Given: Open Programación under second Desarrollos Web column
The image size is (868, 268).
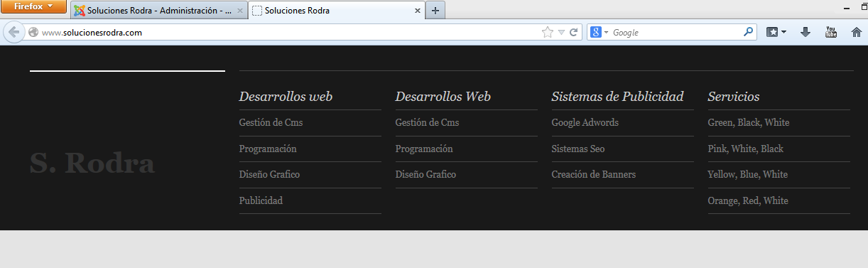Looking at the screenshot, I should (x=424, y=149).
